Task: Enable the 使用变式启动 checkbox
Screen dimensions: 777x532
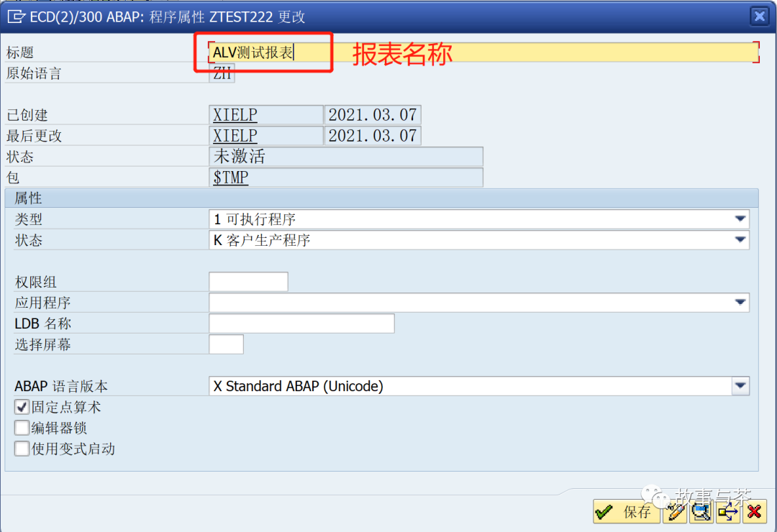Action: pos(22,449)
